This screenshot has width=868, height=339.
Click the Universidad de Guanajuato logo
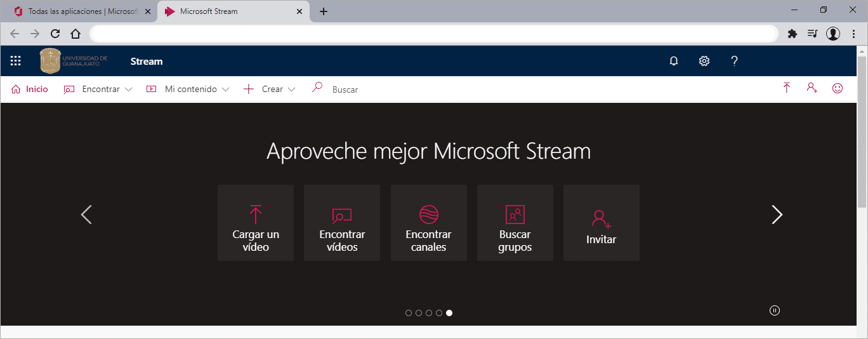tap(74, 61)
